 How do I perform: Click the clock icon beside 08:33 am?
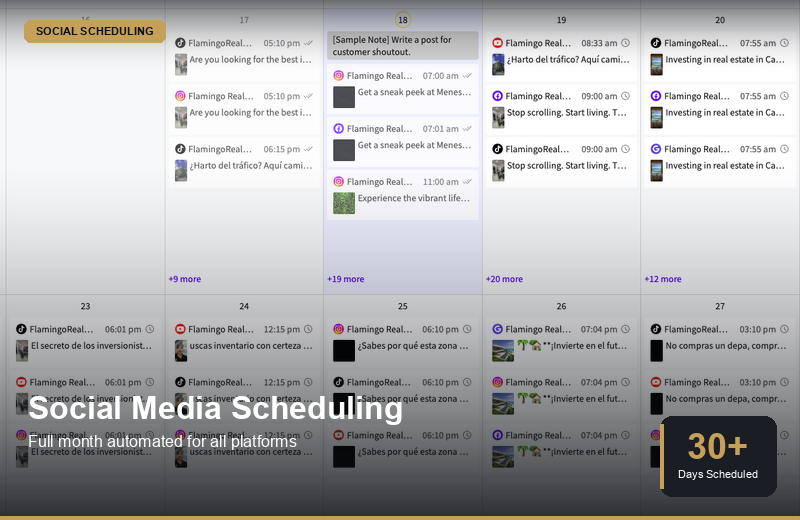(x=626, y=43)
